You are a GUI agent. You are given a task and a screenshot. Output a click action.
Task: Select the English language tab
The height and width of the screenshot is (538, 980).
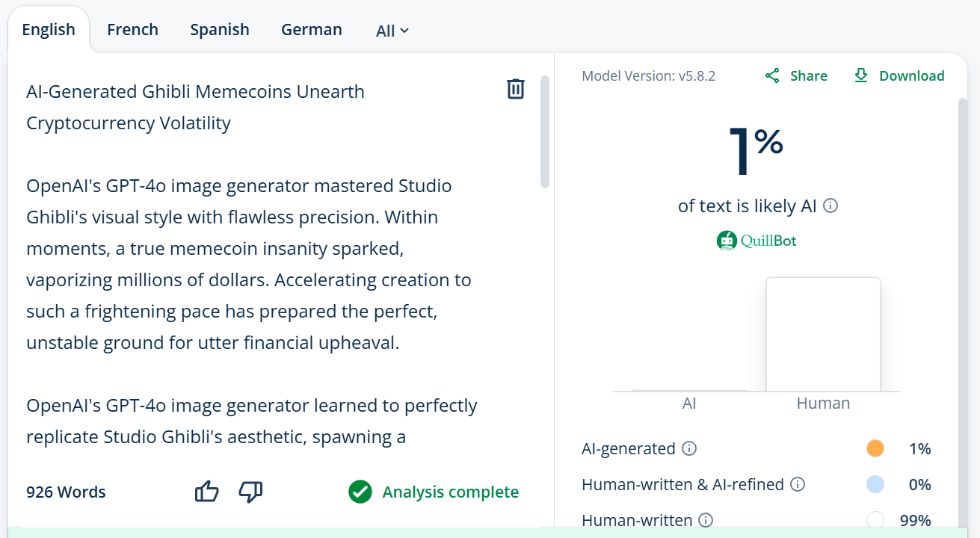tap(49, 30)
